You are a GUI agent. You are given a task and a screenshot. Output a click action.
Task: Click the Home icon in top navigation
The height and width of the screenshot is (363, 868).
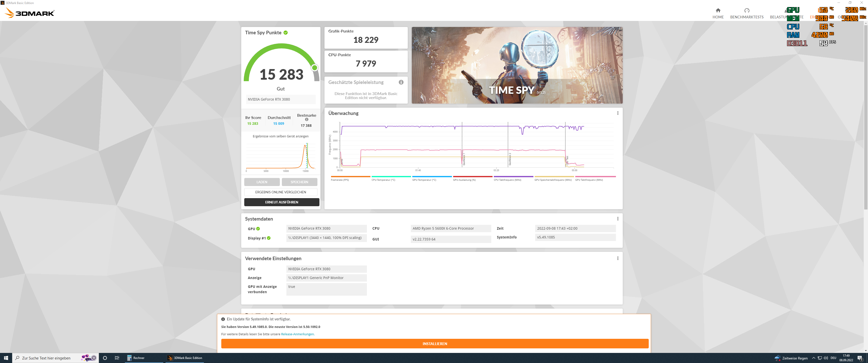pos(718,10)
